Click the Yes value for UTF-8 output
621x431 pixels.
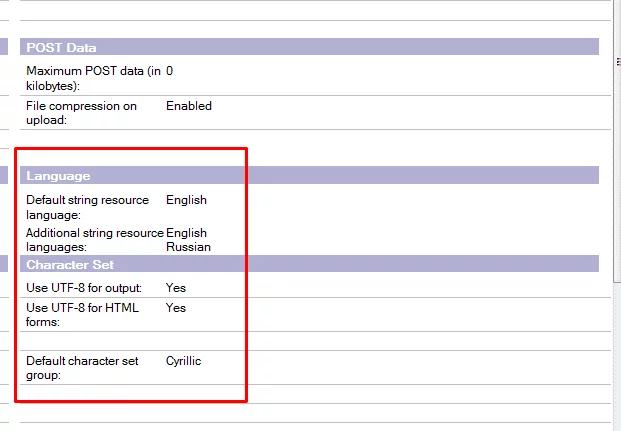[x=176, y=288]
